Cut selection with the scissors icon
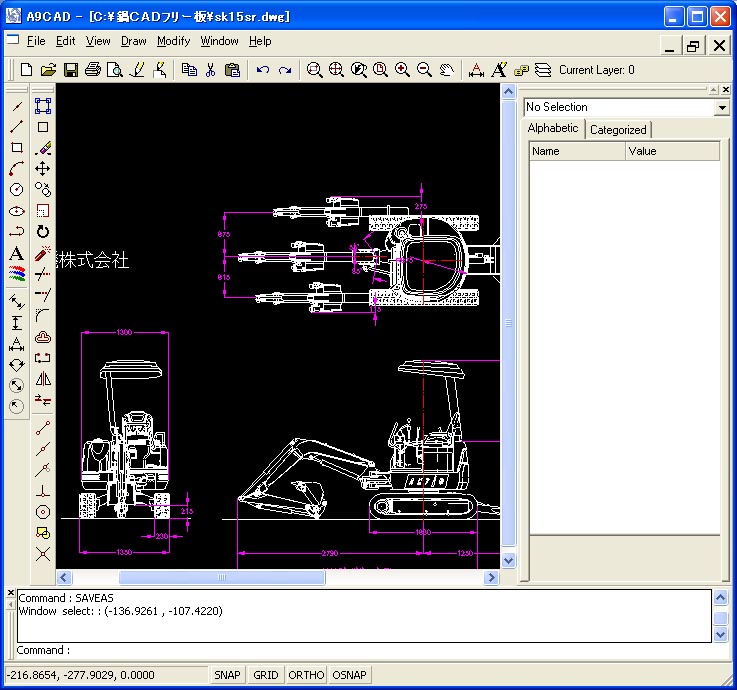Viewport: 737px width, 690px height. pos(210,70)
